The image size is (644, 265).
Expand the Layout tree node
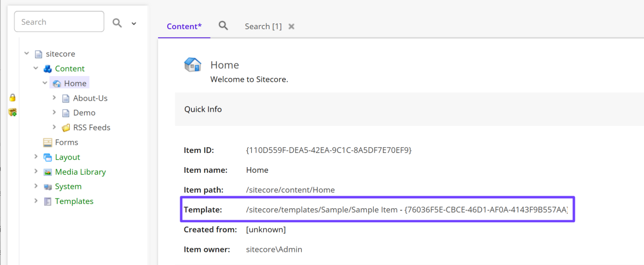click(x=35, y=156)
